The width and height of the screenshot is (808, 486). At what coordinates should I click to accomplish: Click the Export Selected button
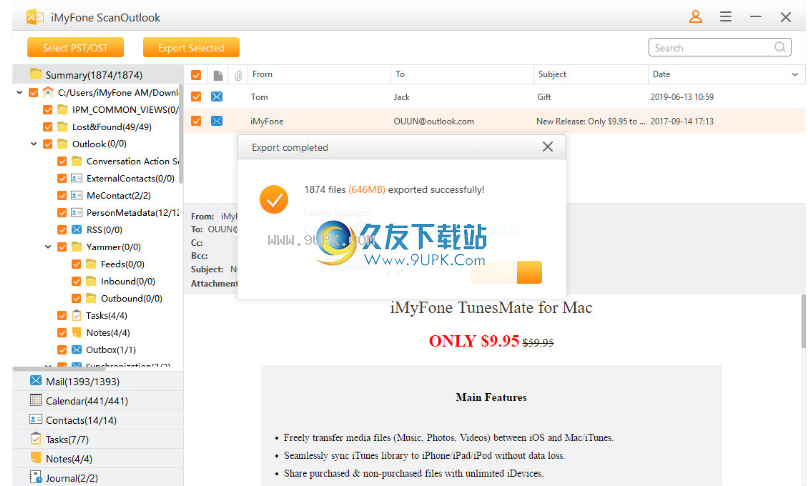tap(191, 47)
